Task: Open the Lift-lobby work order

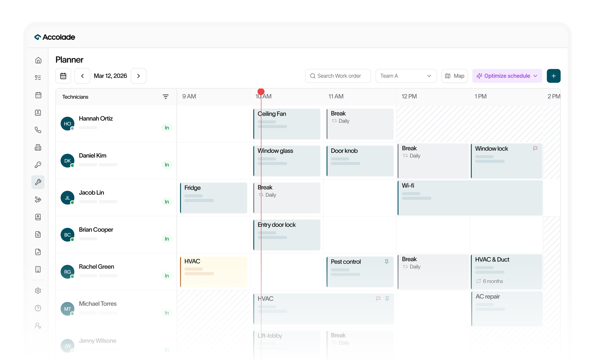Action: [287, 346]
